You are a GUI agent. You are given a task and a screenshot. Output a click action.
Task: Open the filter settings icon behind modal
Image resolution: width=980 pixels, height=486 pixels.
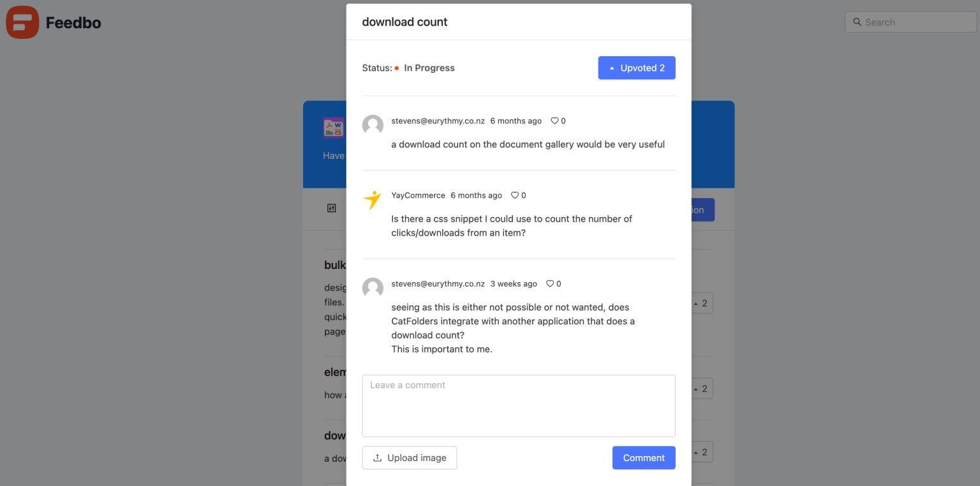coord(331,208)
